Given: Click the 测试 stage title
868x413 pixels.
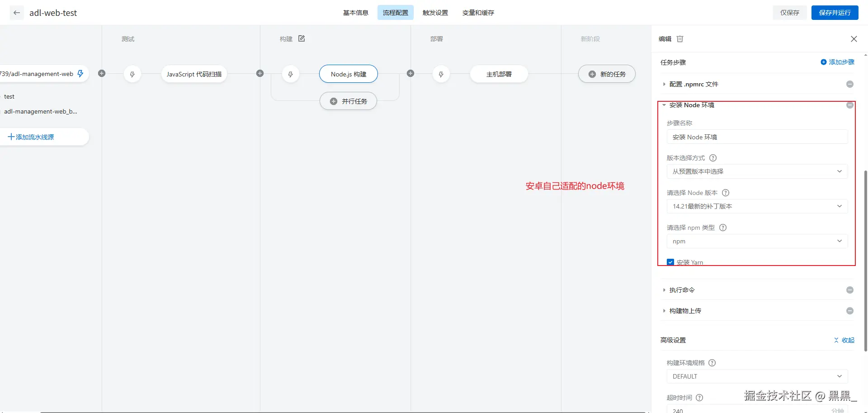Looking at the screenshot, I should click(128, 39).
